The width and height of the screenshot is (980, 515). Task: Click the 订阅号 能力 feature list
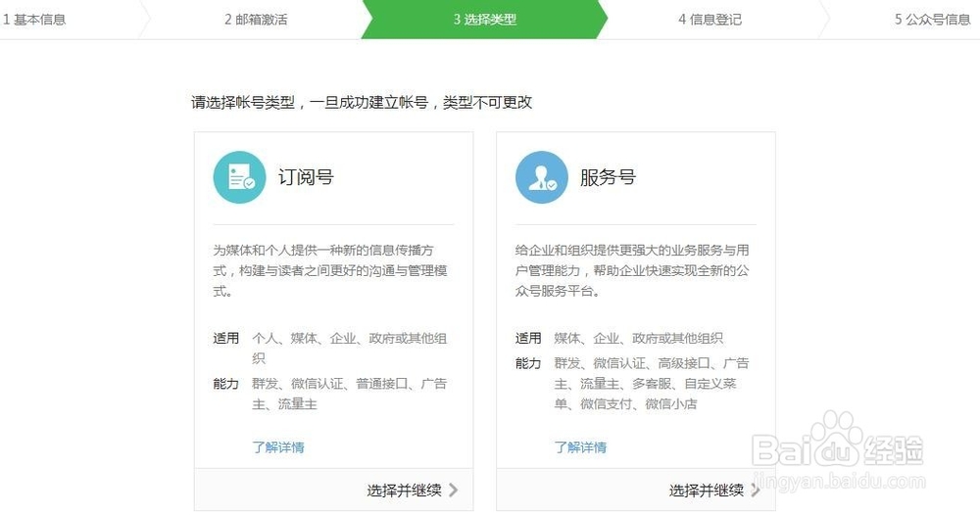tap(350, 394)
